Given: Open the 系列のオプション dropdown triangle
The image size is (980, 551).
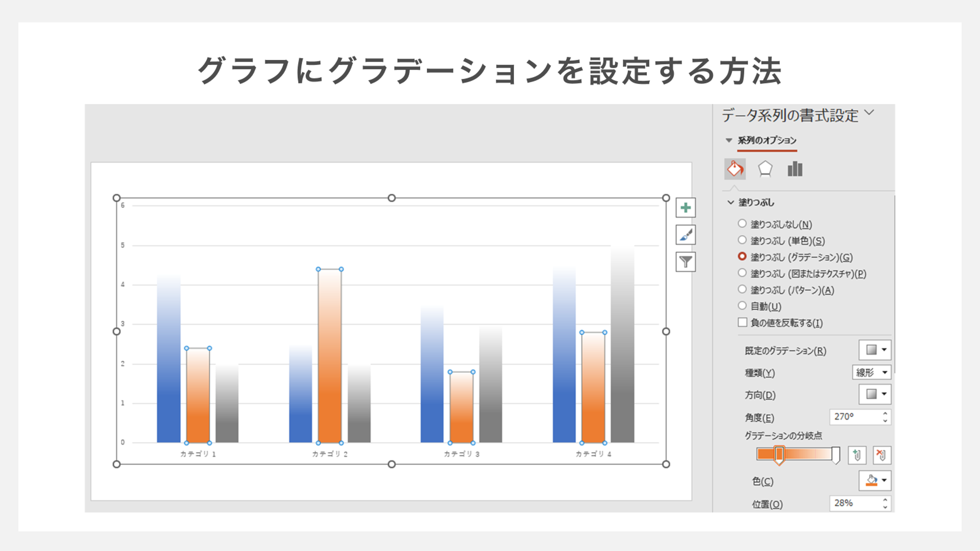Looking at the screenshot, I should pos(729,140).
